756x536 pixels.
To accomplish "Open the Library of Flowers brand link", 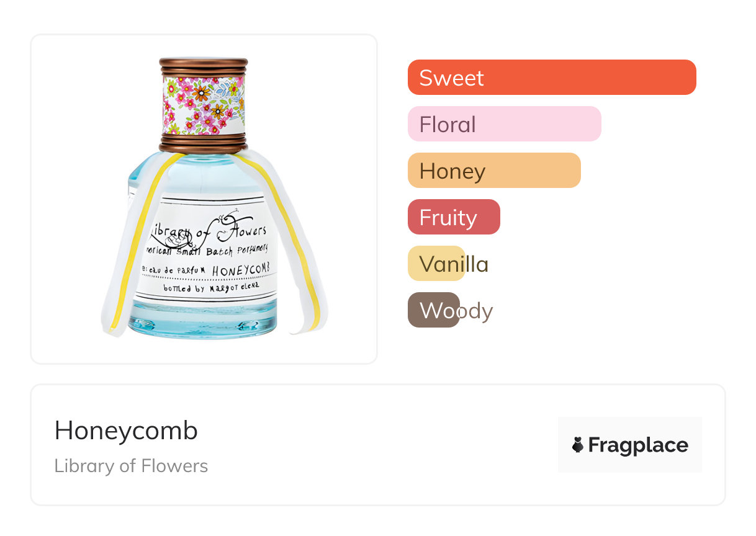I will tap(131, 466).
